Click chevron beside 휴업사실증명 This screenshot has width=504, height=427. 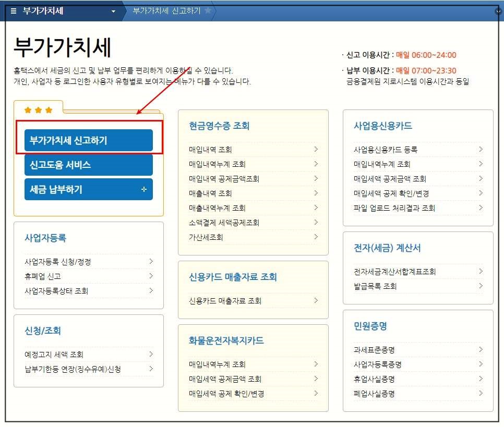481,379
